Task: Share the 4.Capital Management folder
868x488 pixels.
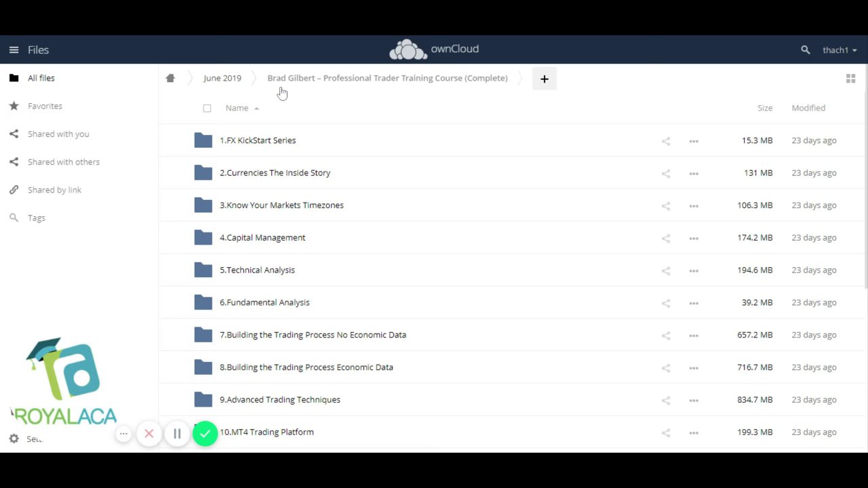Action: (666, 238)
